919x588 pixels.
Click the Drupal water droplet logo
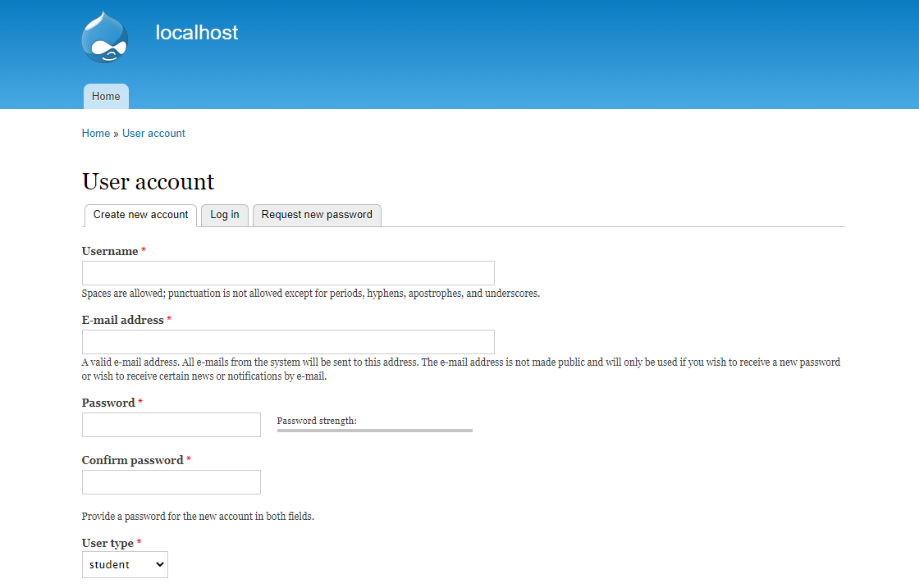(104, 36)
